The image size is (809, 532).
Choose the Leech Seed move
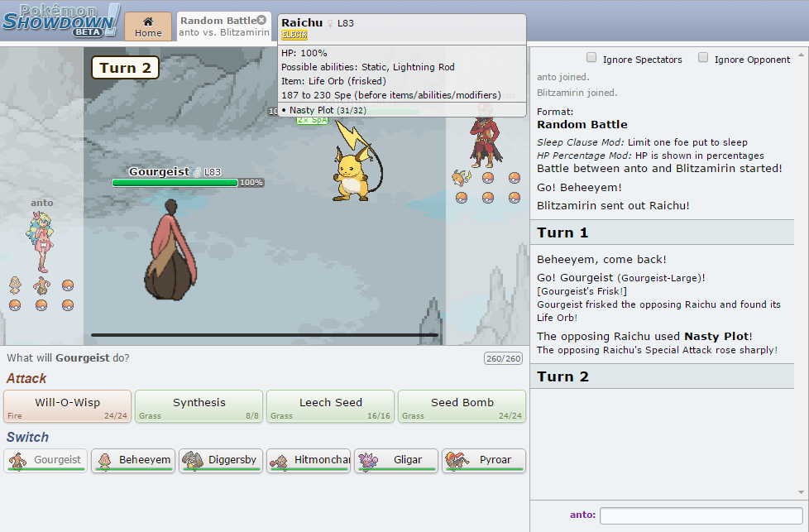[x=331, y=406]
